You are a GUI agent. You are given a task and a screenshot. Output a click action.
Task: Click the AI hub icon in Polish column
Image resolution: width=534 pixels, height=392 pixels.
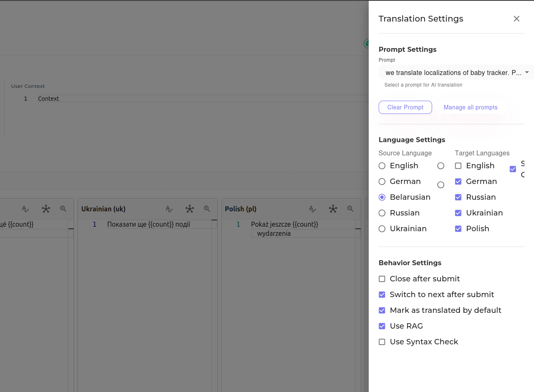click(x=333, y=209)
